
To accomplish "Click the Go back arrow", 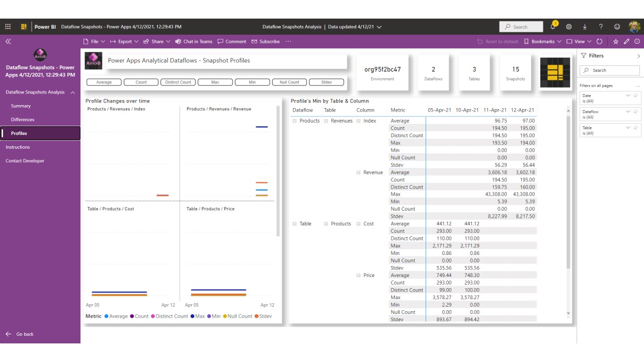I will pyautogui.click(x=8, y=334).
